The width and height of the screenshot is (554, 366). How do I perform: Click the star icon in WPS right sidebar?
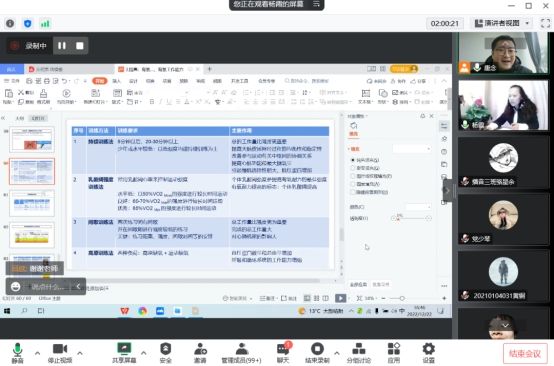[x=444, y=139]
